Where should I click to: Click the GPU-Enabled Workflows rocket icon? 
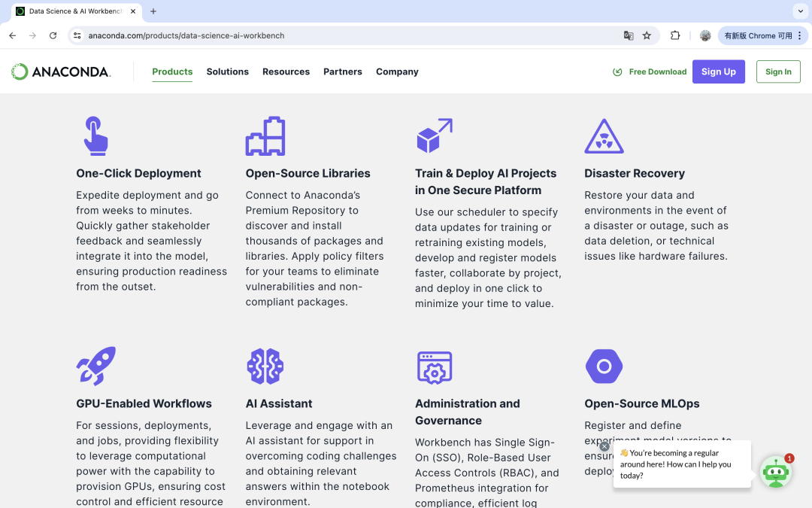[x=96, y=367]
